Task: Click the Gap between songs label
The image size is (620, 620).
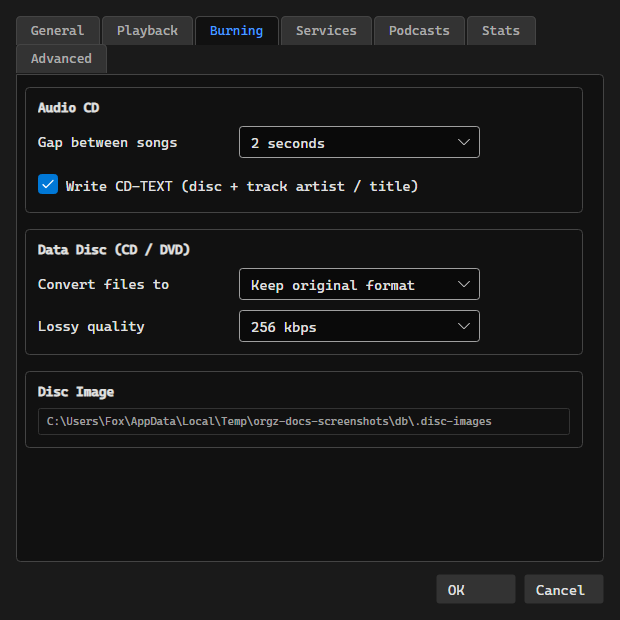Action: coord(108,143)
